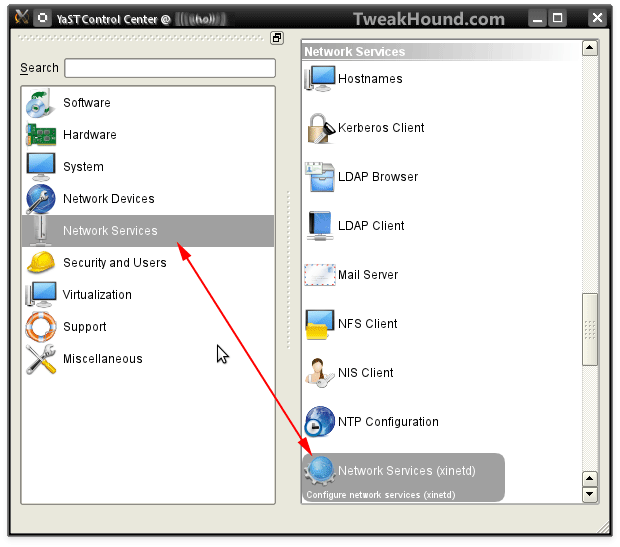Open the LDAP Browser icon
Image resolution: width=620 pixels, height=547 pixels.
320,177
